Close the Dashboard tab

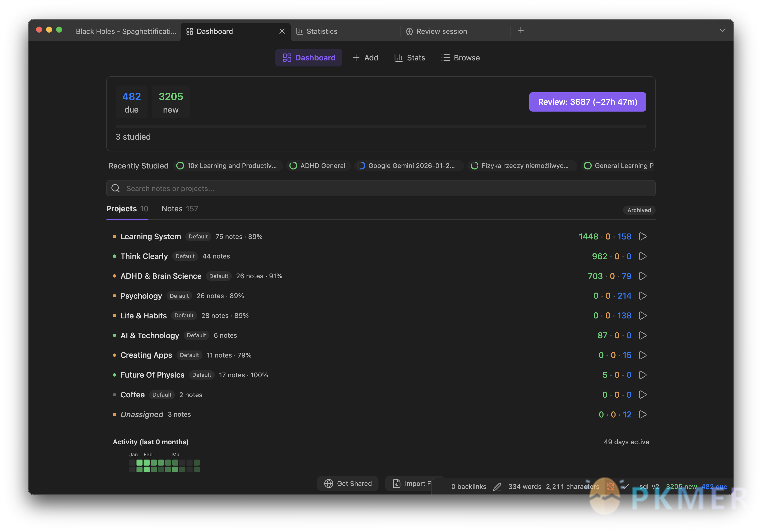(282, 31)
